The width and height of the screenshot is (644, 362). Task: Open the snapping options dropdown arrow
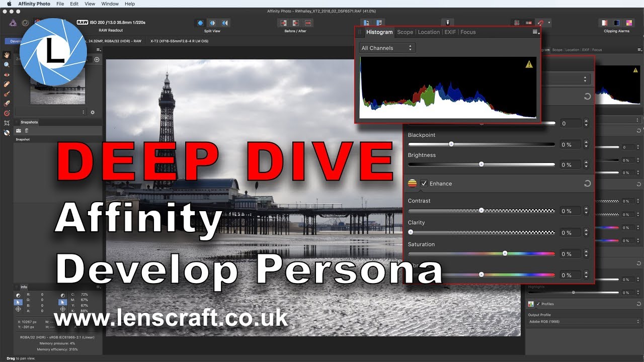549,23
